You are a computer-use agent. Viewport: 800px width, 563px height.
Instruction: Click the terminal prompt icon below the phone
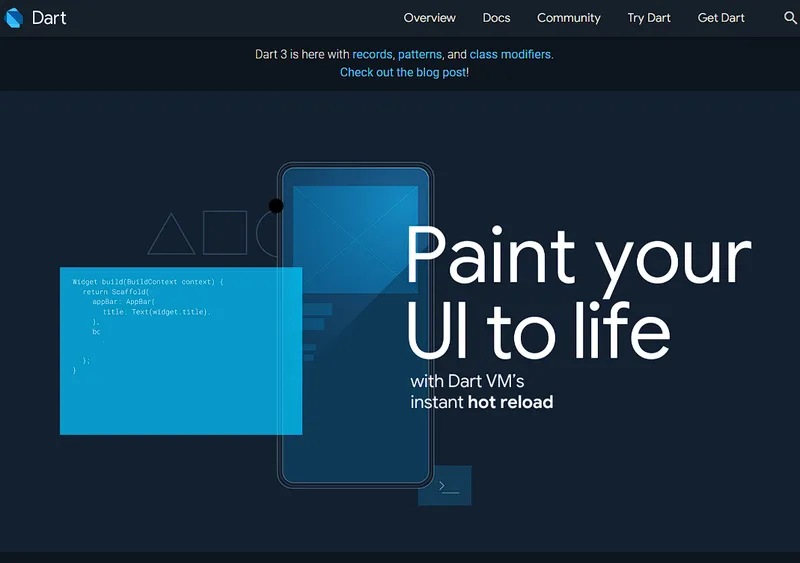point(445,485)
